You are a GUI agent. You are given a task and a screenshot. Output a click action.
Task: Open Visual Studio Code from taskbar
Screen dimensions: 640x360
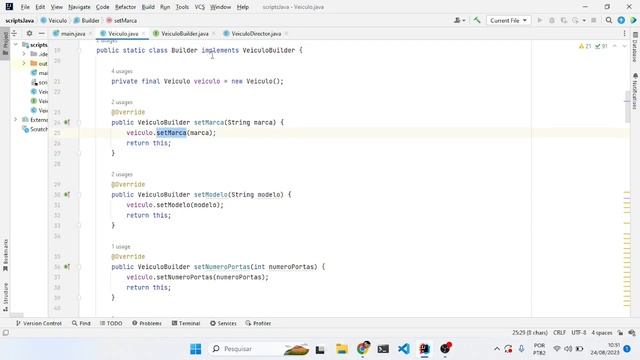point(404,349)
